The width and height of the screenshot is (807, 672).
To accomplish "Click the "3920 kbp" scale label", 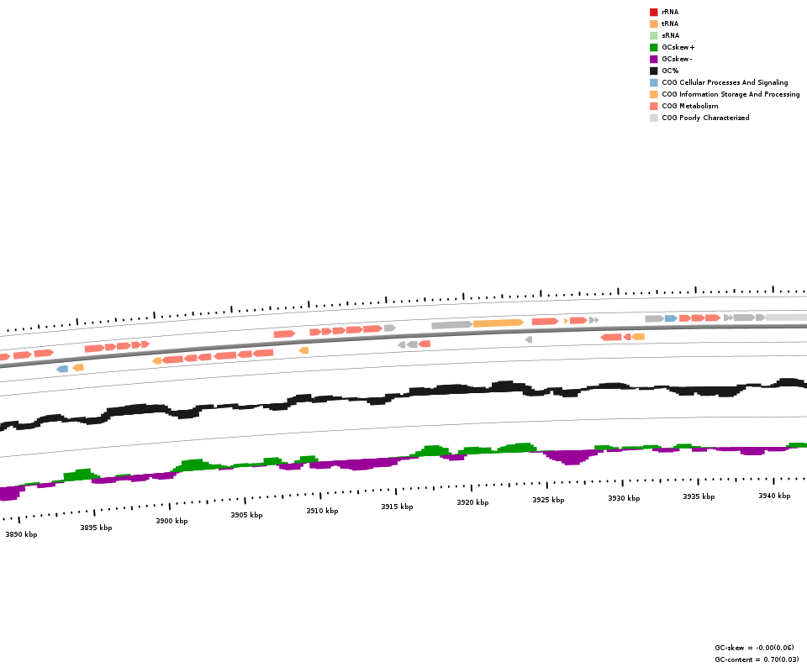I will (x=472, y=503).
